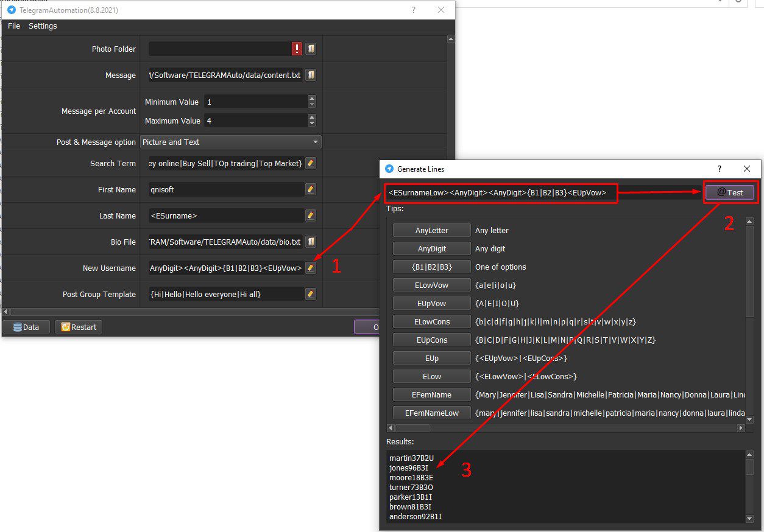The height and width of the screenshot is (532, 764).
Task: Click the Restart button
Action: (78, 327)
